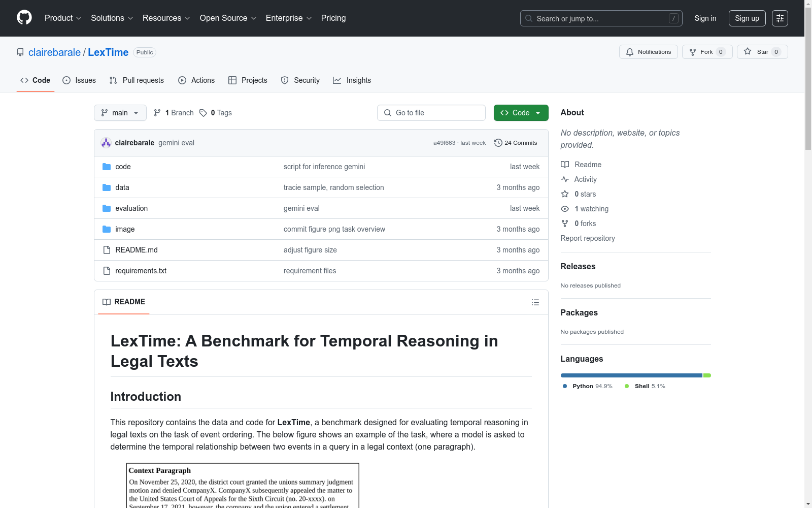Screen dimensions: 812x508
Task: Open the 'script for inference gemini' commit message
Action: point(324,167)
